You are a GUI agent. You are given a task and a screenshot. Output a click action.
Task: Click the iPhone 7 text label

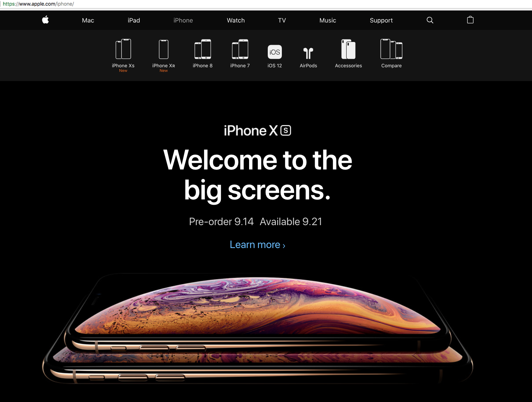point(240,66)
